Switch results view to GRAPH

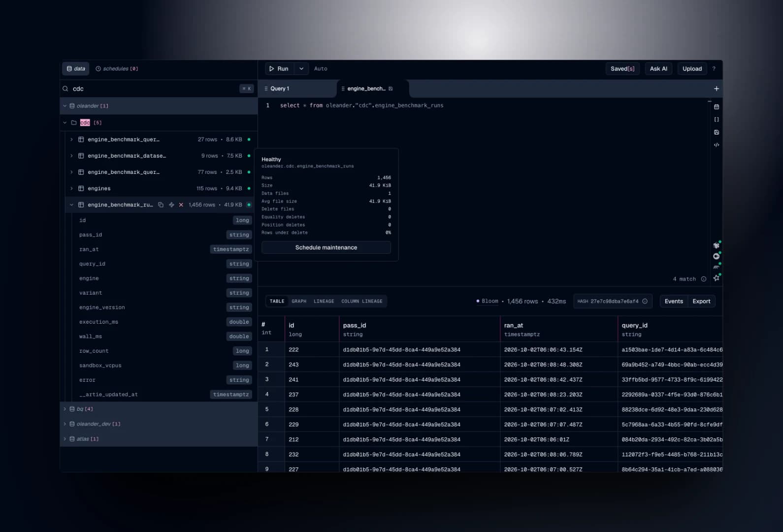coord(299,301)
